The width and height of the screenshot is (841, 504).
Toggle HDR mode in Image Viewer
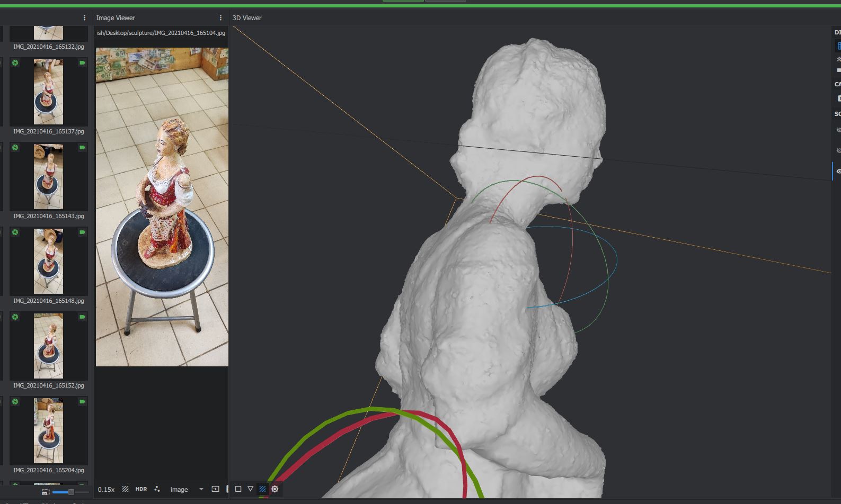coord(141,489)
